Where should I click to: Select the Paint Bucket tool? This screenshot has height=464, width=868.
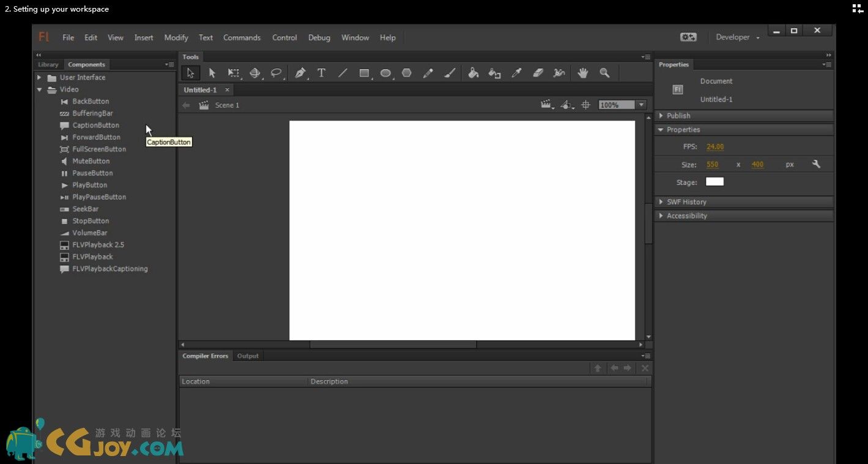tap(473, 73)
